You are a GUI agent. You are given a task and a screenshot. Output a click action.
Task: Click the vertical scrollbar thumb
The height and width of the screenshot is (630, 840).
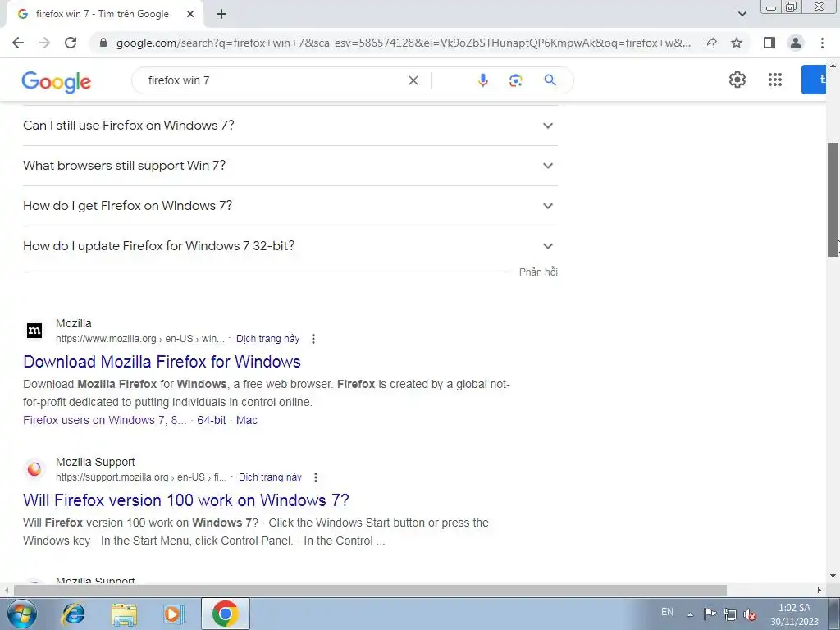833,200
